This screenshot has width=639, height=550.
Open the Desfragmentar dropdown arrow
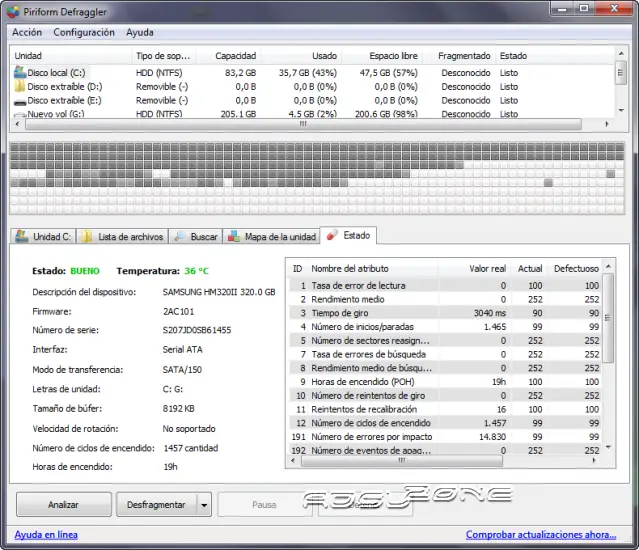204,505
